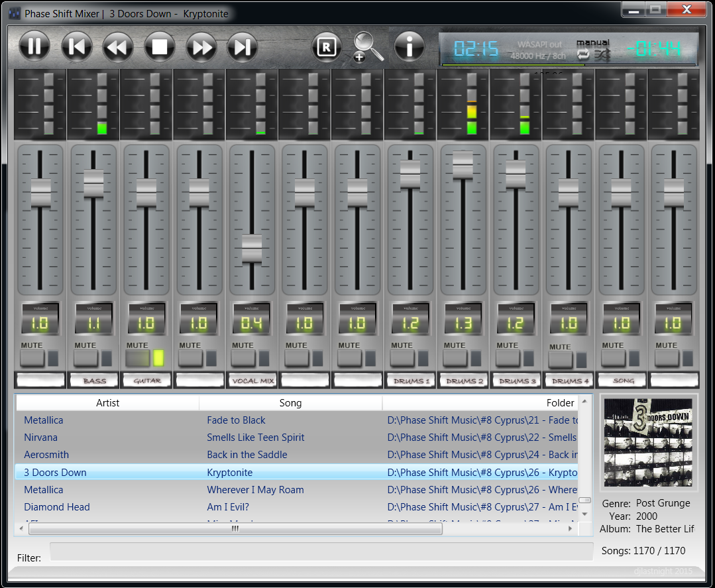Click the SONG channel fader knob
The width and height of the screenshot is (715, 588).
click(x=621, y=193)
